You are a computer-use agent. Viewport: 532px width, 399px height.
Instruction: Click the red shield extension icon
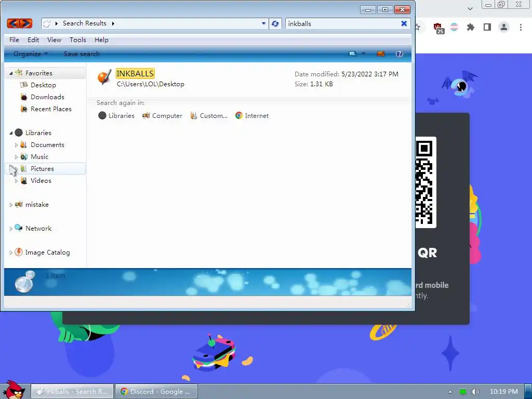coord(438,28)
